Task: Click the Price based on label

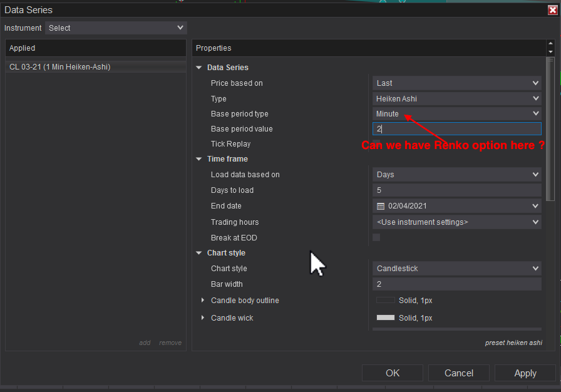Action: (237, 83)
